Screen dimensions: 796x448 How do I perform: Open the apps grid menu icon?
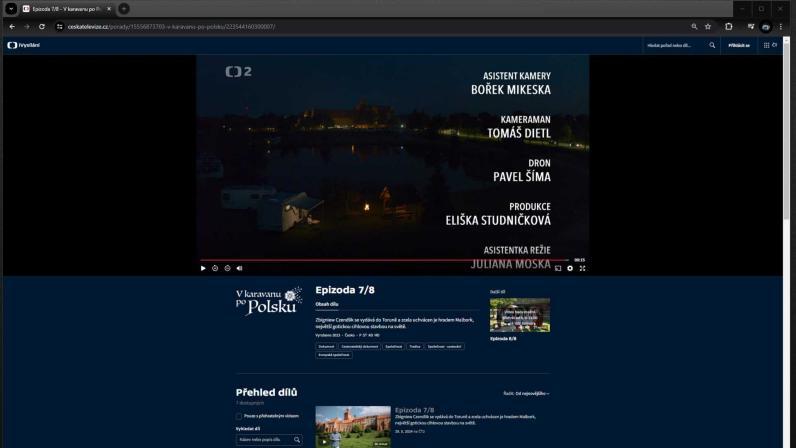(x=767, y=45)
